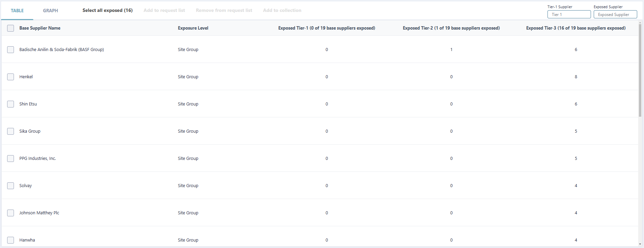Check the PPG Industries, Inc. row checkbox

[11, 159]
